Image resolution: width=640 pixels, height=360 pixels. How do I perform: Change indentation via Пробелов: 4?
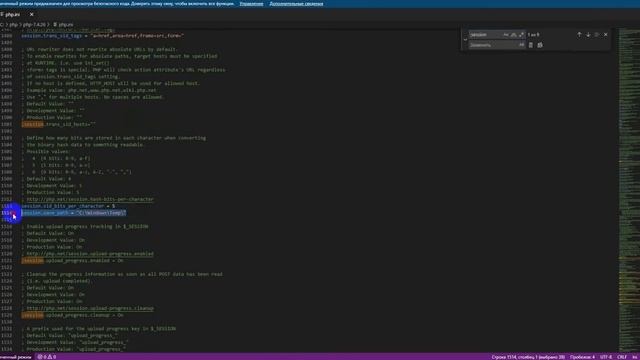pos(582,357)
